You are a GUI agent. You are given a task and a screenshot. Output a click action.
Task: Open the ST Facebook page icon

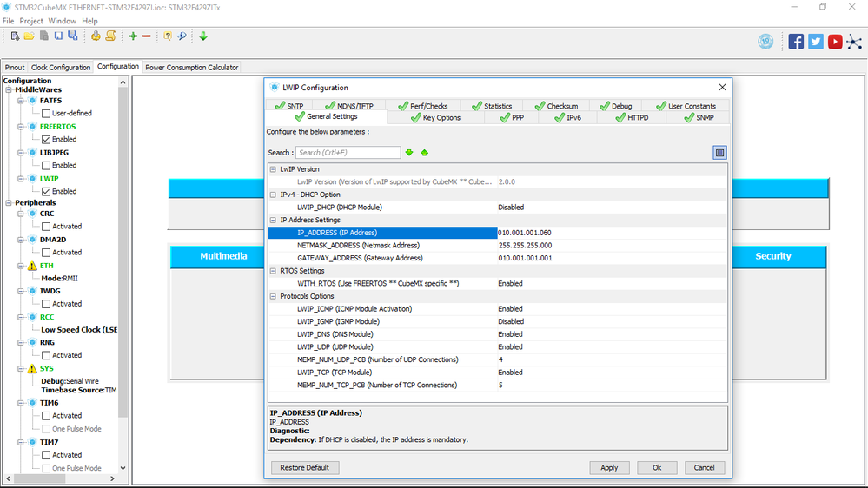tap(796, 42)
